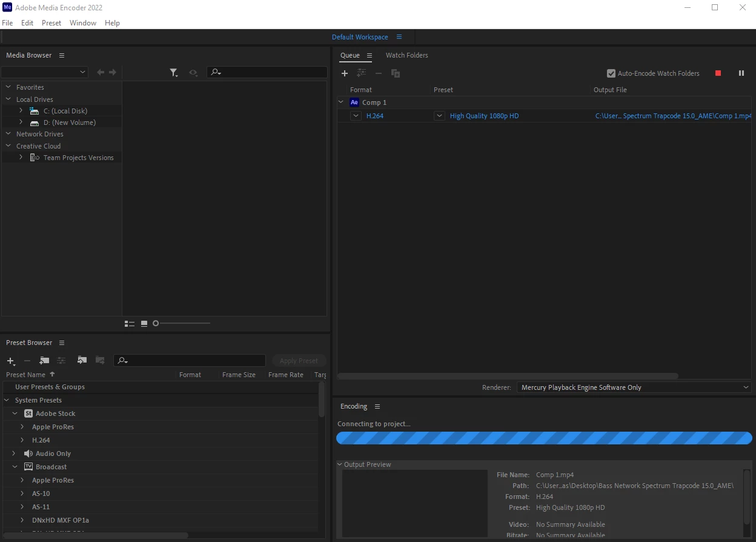Collapse the Creative Cloud node

[x=8, y=146]
